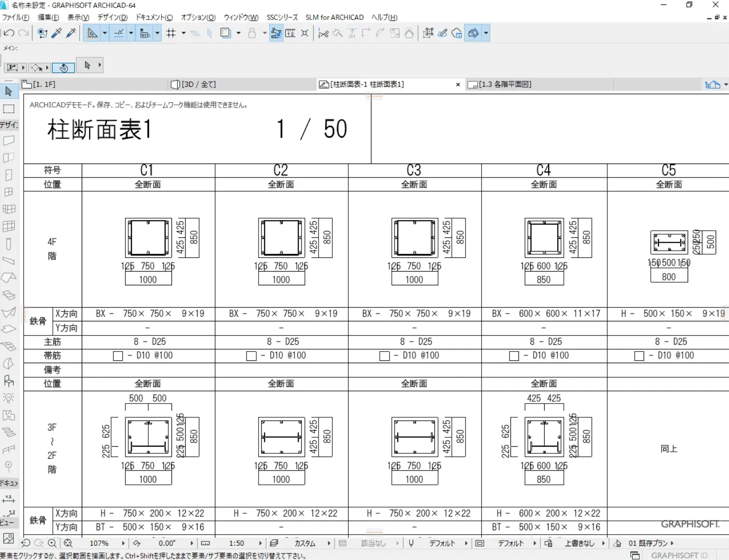Click the fit in window zoom icon

[68, 543]
